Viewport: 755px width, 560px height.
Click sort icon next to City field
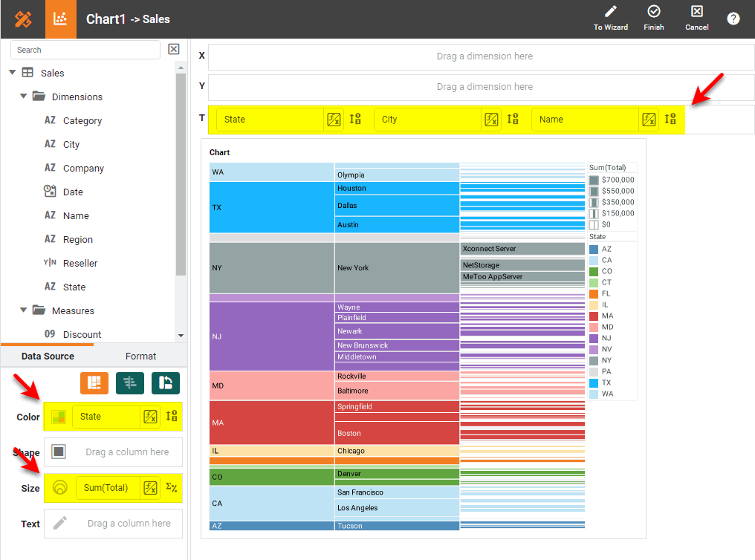click(x=513, y=120)
